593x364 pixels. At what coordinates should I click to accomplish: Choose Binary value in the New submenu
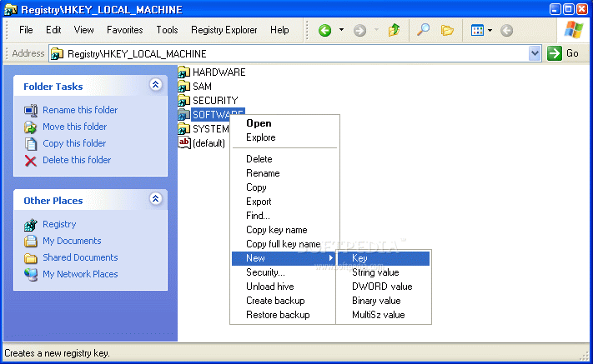point(384,301)
